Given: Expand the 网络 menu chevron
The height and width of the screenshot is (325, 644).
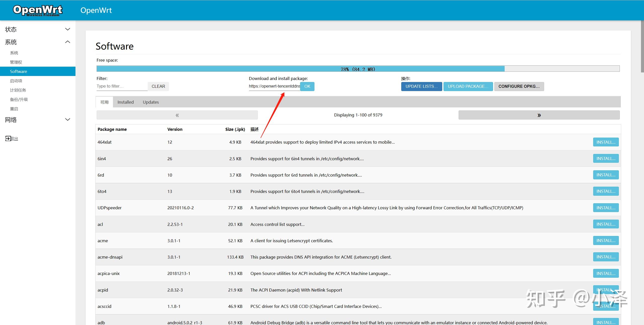Looking at the screenshot, I should tap(68, 119).
